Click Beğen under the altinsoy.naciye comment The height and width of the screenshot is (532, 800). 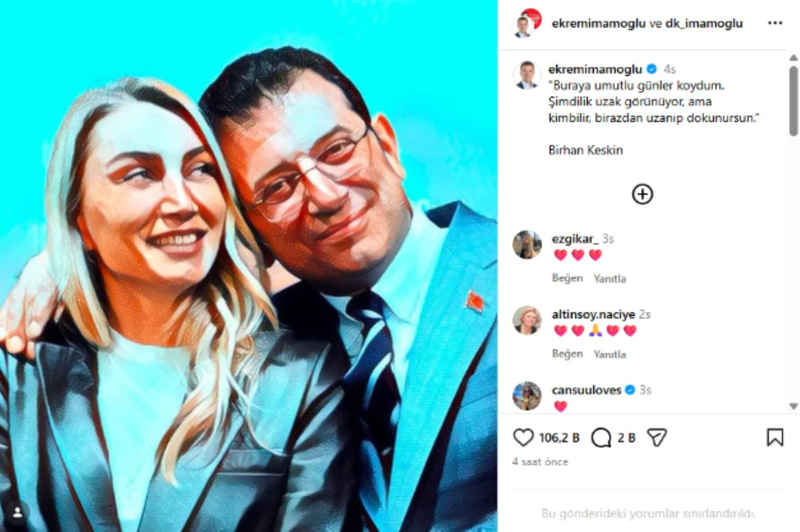567,354
